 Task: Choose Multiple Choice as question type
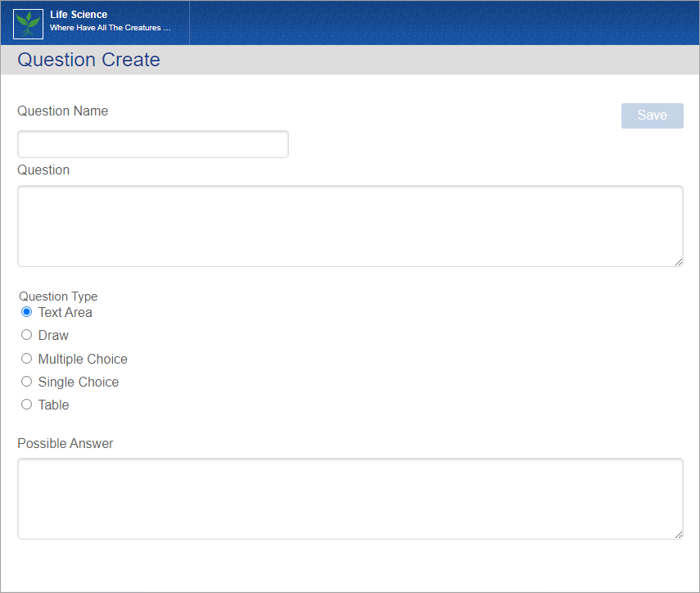(x=25, y=358)
